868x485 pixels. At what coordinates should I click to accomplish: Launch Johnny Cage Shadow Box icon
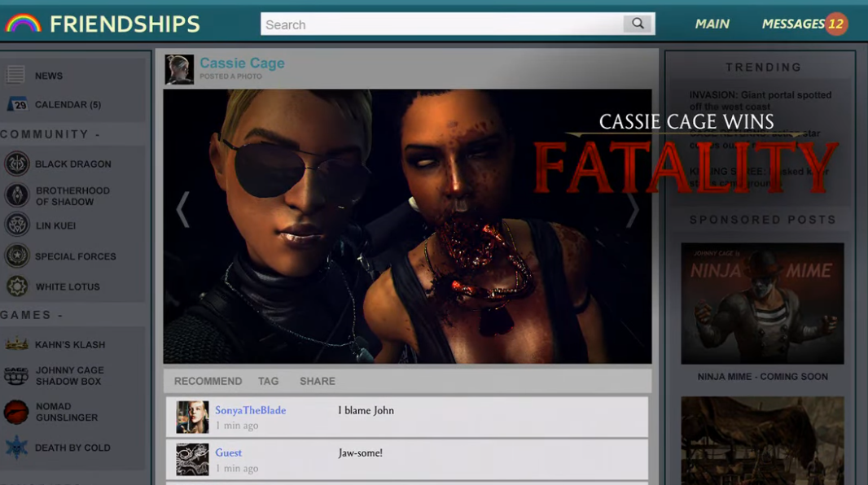tap(16, 375)
